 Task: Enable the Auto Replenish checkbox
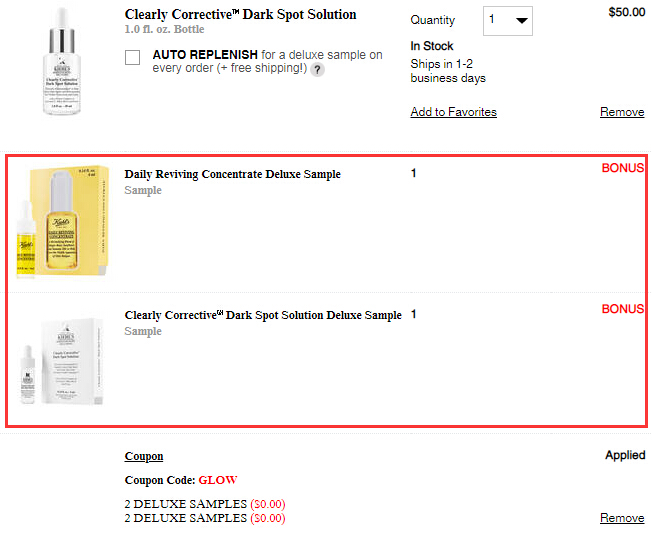pyautogui.click(x=133, y=58)
